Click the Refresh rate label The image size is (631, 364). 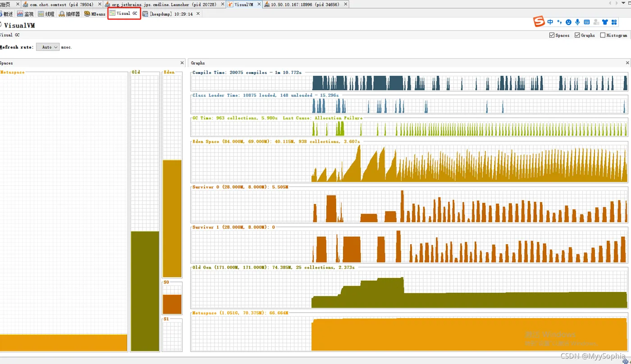pos(16,47)
